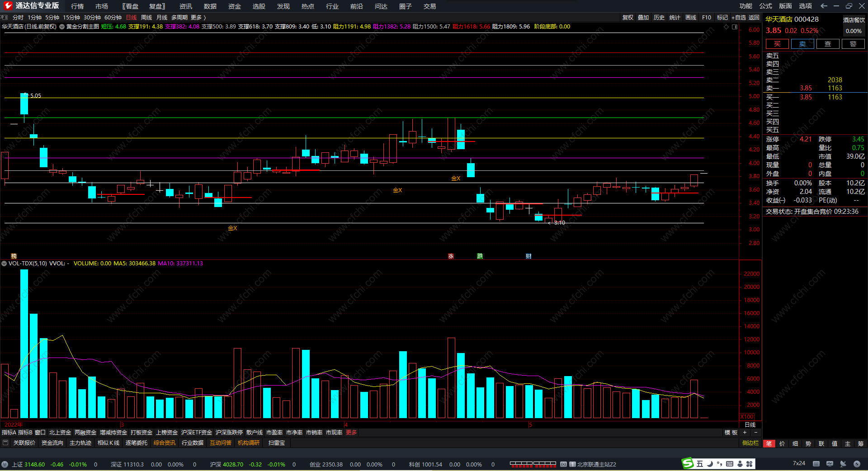Click the 通达信 red logo icon
Screen dimensions: 868x471
8,5
